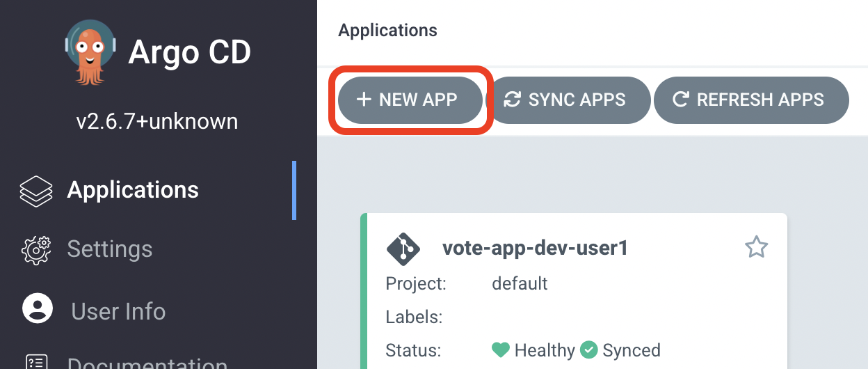
Task: Click the Applications page heading
Action: 388,31
